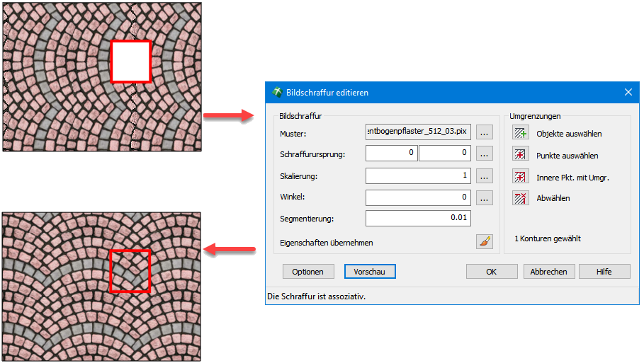Click the Skalierung input field

(418, 175)
